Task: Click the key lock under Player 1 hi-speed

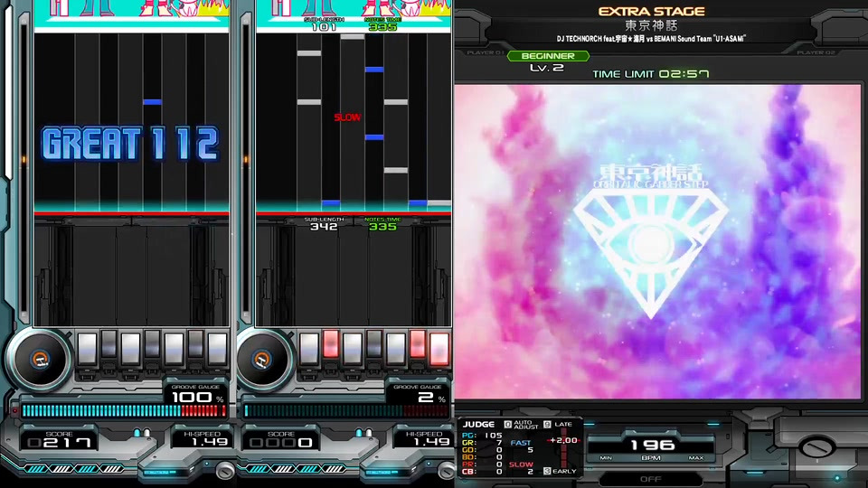Action: (x=225, y=471)
